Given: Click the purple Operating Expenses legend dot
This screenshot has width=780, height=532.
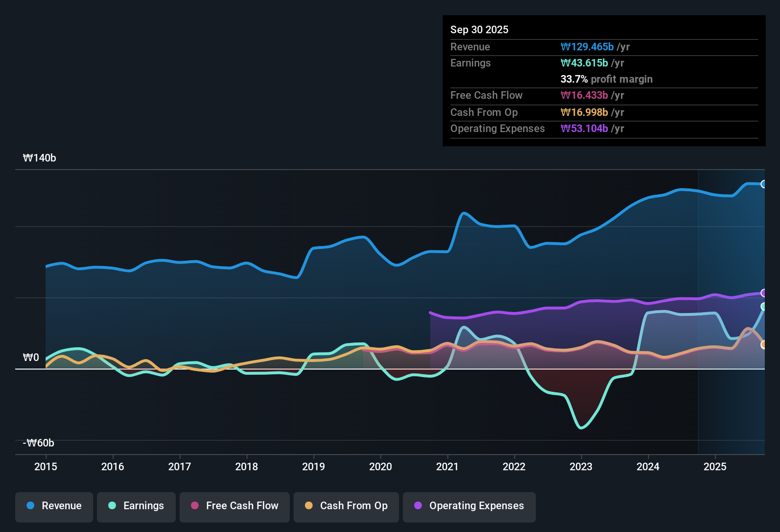Looking at the screenshot, I should coord(418,506).
